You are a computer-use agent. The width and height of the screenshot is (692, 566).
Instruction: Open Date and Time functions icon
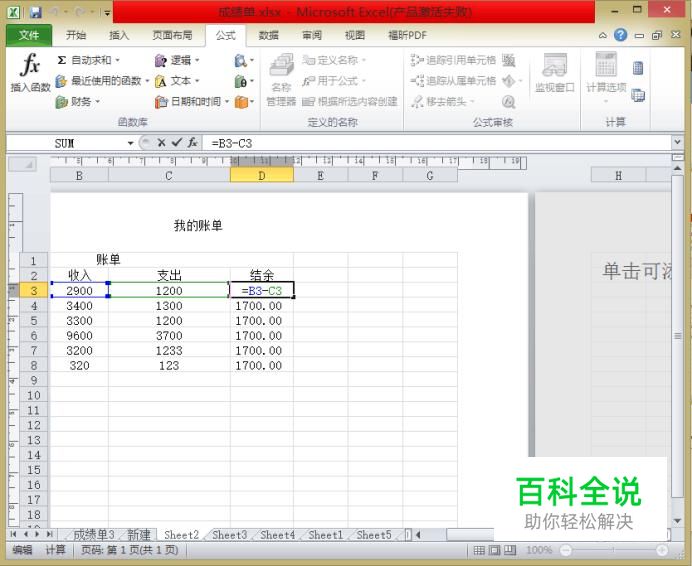click(x=161, y=102)
